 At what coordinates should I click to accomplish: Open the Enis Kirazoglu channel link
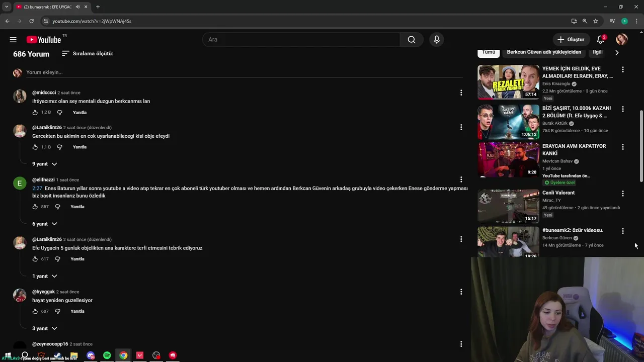click(556, 84)
